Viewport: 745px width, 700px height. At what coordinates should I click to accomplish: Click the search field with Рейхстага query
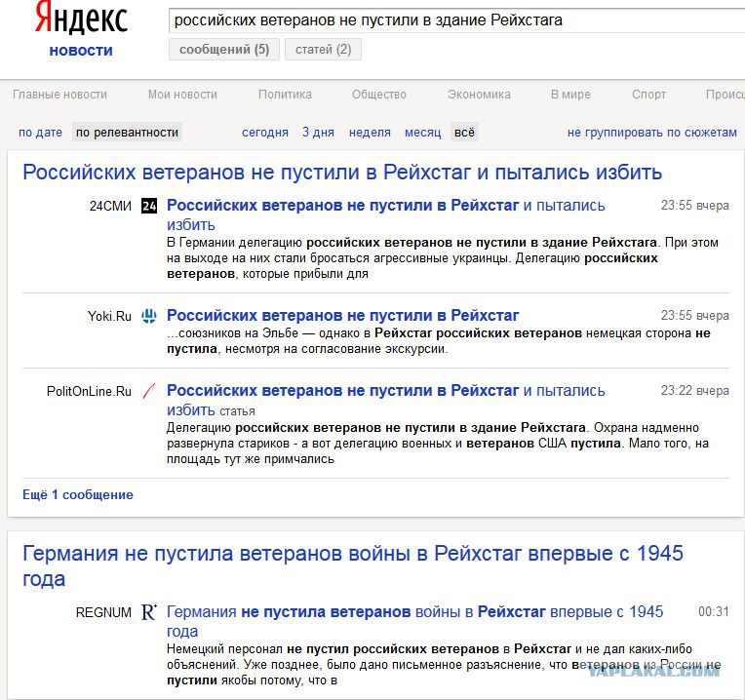pos(456,20)
